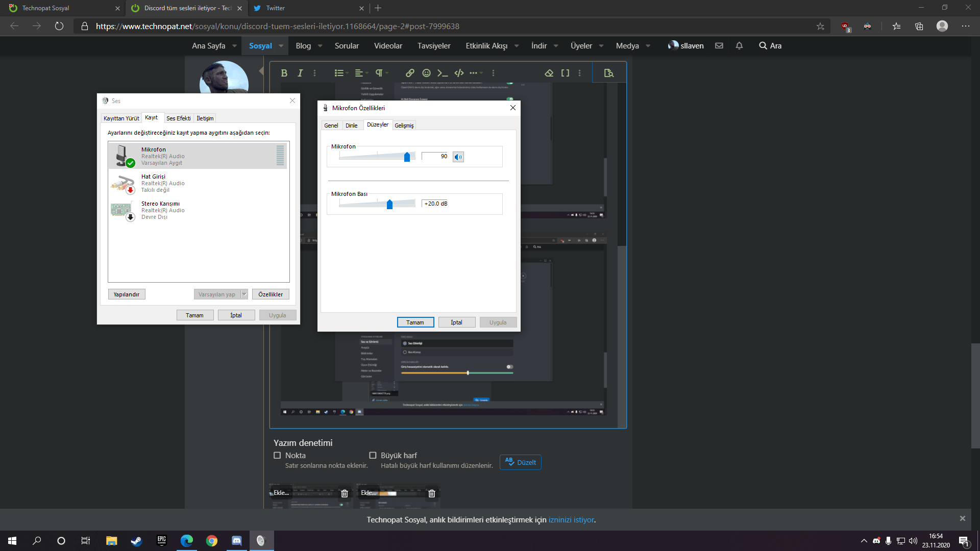Switch to the Gelişmiş tab
The width and height of the screenshot is (980, 551).
[x=404, y=126]
